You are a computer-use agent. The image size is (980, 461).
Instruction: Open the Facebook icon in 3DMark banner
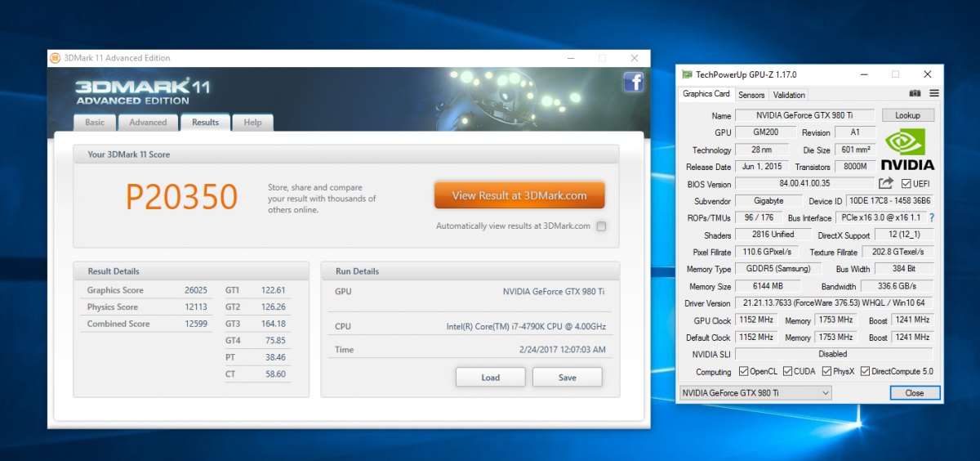[x=634, y=82]
